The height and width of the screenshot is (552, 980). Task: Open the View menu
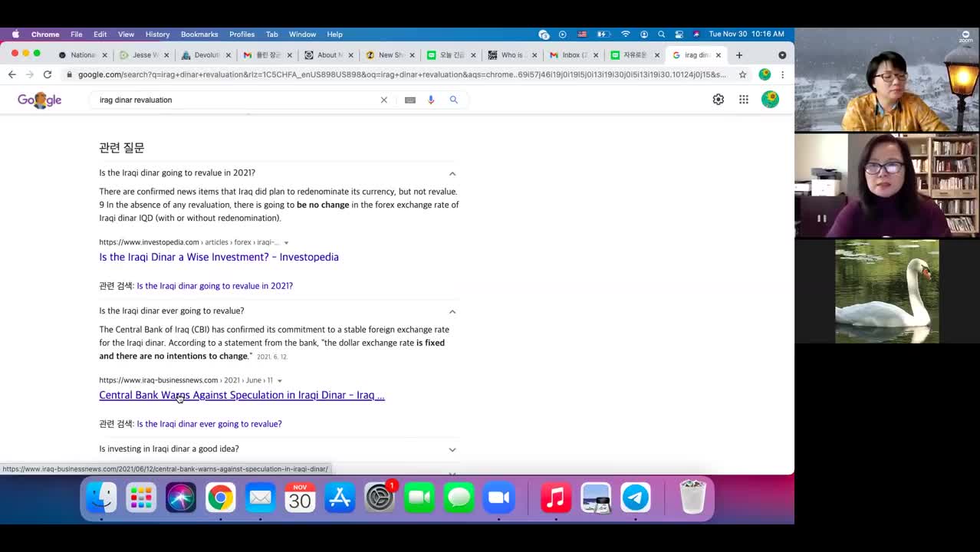[127, 34]
